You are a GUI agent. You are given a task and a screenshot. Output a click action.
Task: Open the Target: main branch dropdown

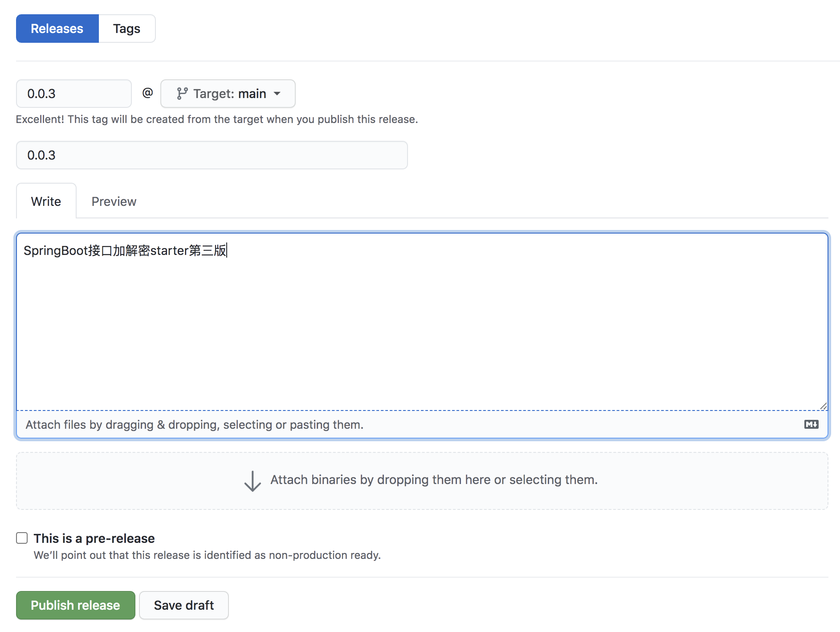click(x=228, y=94)
